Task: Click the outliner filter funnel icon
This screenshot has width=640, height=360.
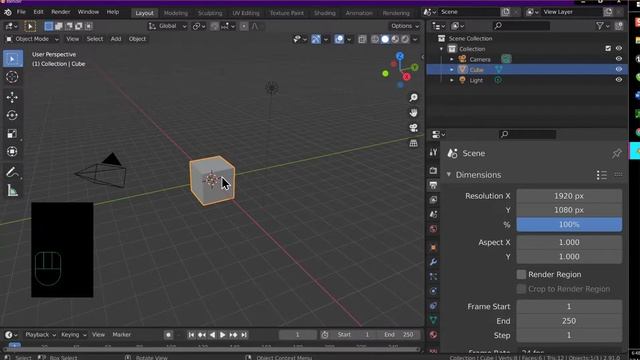Action: [599, 26]
